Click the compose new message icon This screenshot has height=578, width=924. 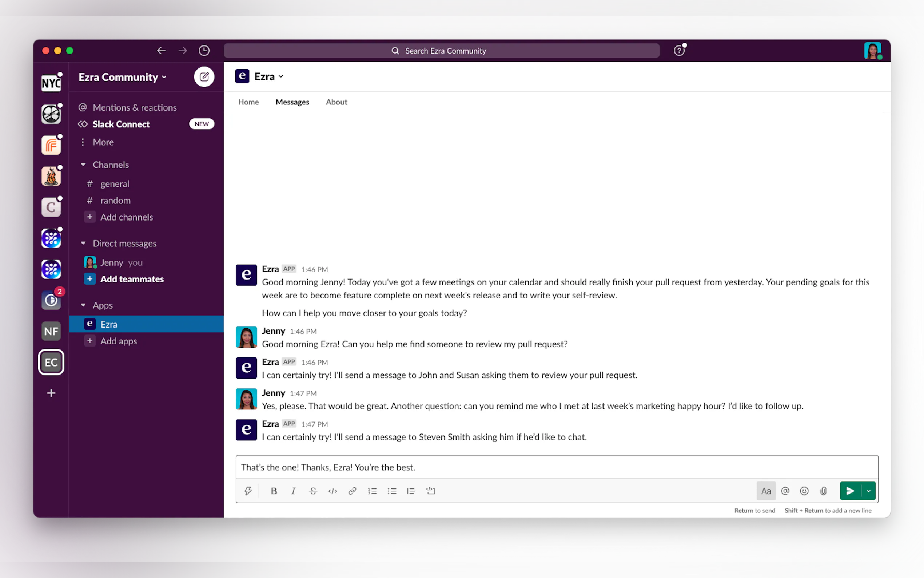[x=204, y=77]
